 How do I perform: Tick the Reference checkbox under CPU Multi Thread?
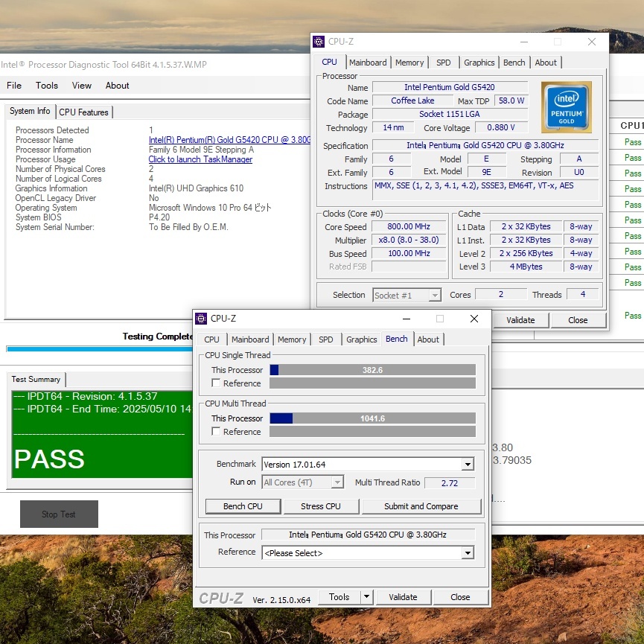pos(216,431)
